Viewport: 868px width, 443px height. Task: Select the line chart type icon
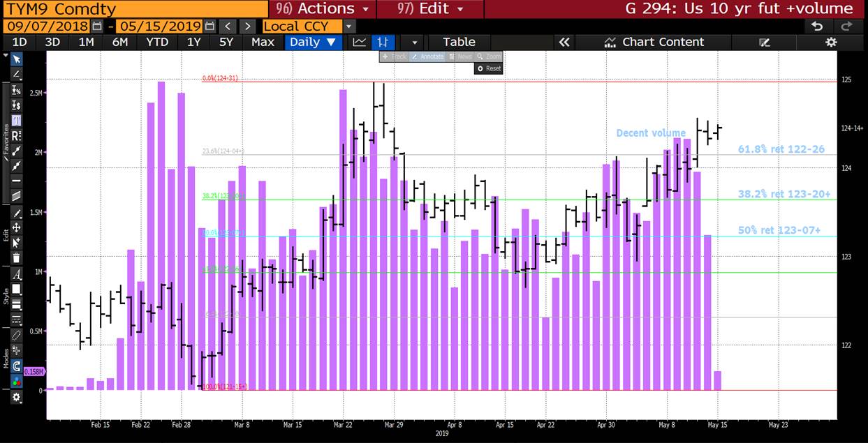point(360,42)
